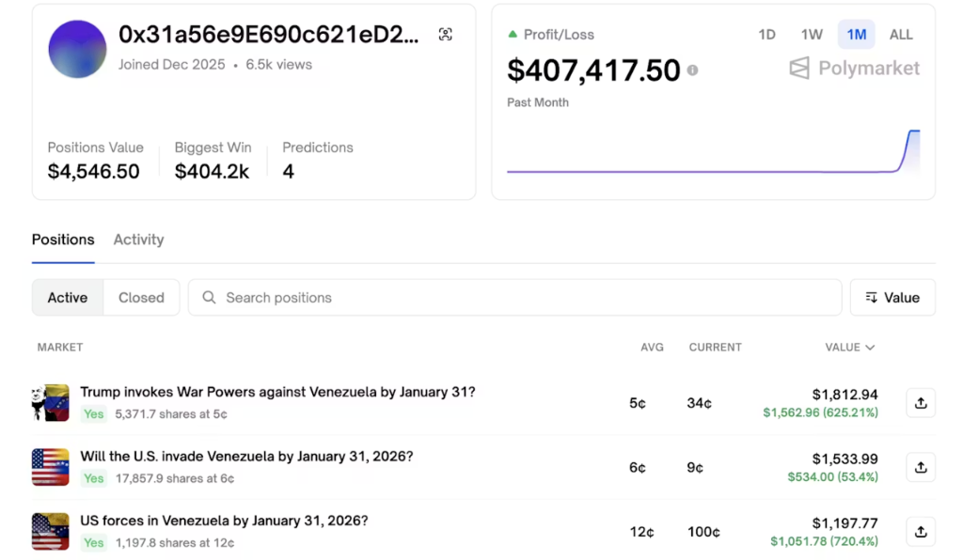Click the green gain indicator beside Profit/Loss
Screen dimensions: 963x560
point(513,34)
